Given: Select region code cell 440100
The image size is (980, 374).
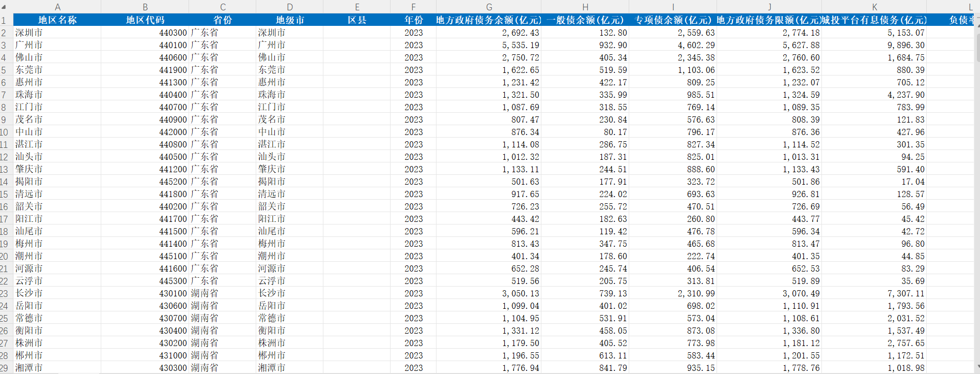Looking at the screenshot, I should (145, 45).
